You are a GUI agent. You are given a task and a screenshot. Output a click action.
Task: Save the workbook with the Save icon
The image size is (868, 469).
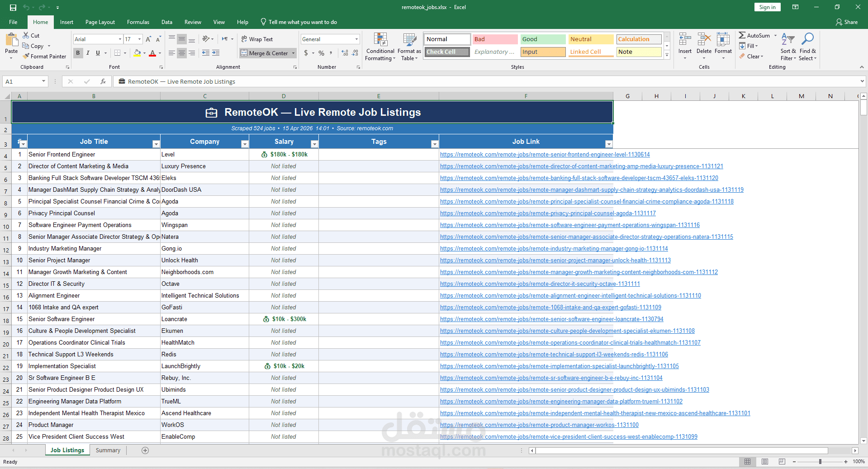tap(13, 7)
